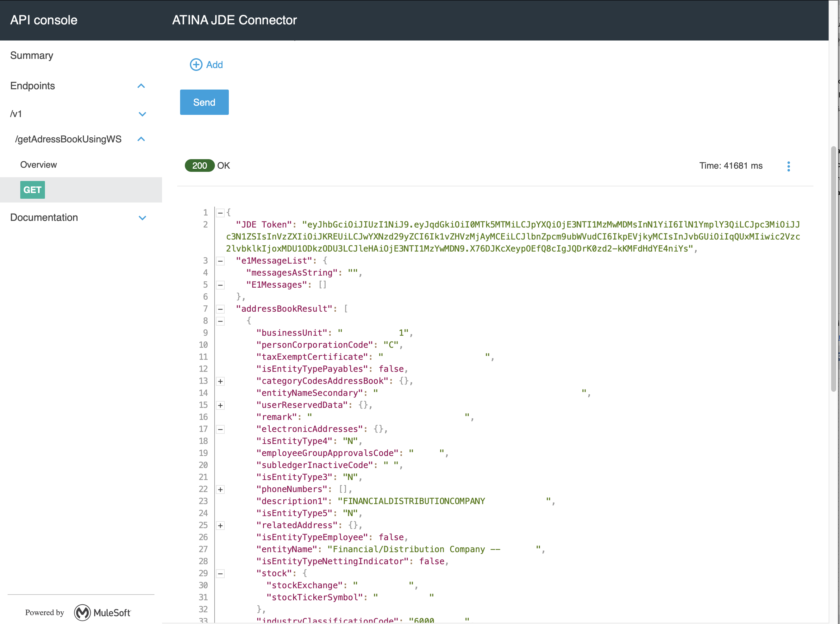The height and width of the screenshot is (624, 840).
Task: Collapse the /getAdressBookUsingWS endpoint chevron
Action: tap(141, 139)
